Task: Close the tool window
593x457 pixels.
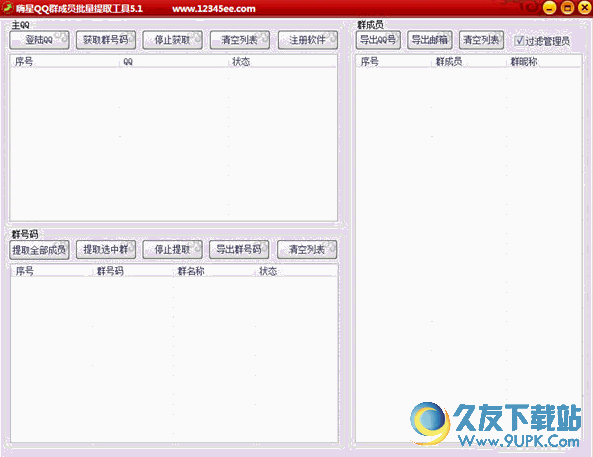Action: pos(585,8)
